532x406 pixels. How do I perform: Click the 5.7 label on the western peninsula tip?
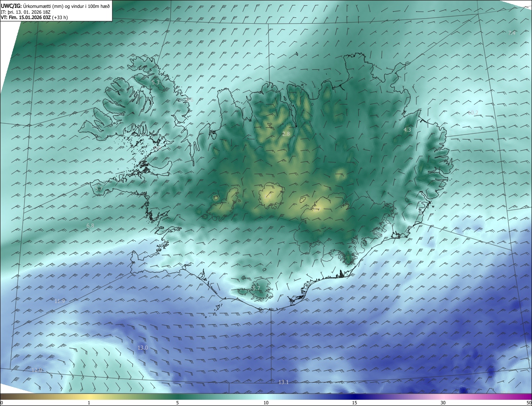coord(99,189)
